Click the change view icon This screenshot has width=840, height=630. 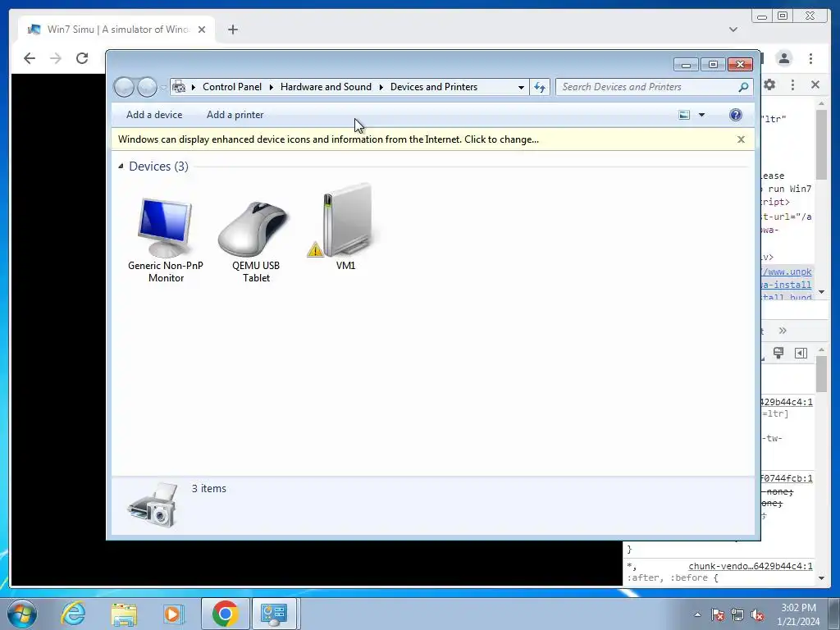pyautogui.click(x=684, y=115)
